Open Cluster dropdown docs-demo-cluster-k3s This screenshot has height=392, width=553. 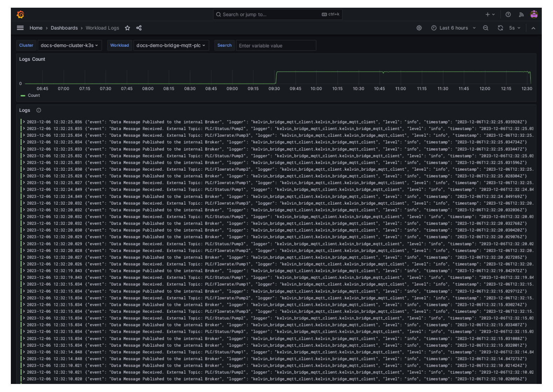click(69, 45)
